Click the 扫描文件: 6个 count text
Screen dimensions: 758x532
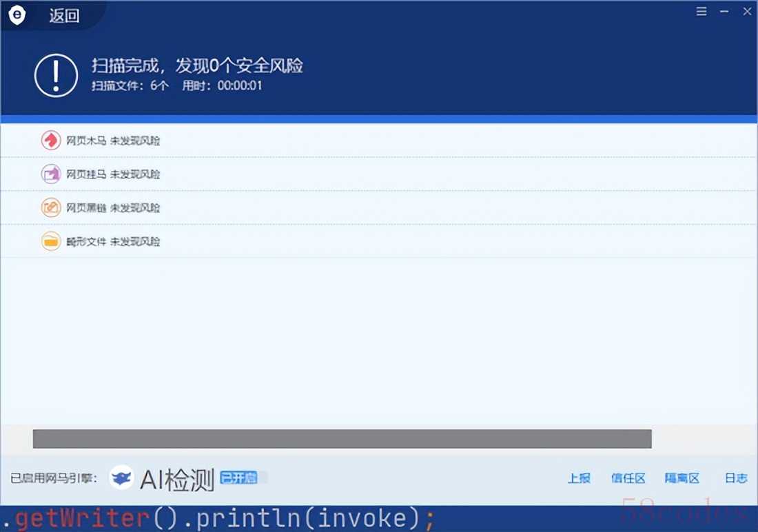click(x=130, y=85)
